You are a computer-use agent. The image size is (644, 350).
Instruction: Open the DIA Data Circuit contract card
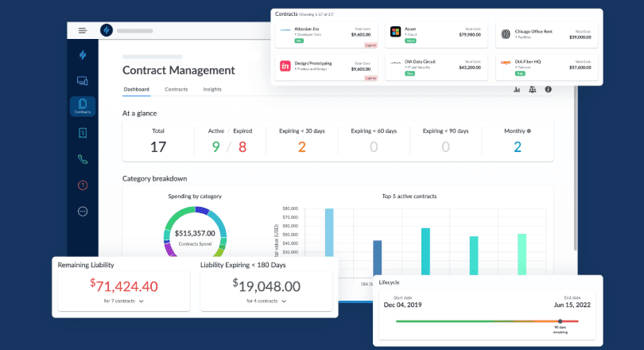tap(436, 68)
